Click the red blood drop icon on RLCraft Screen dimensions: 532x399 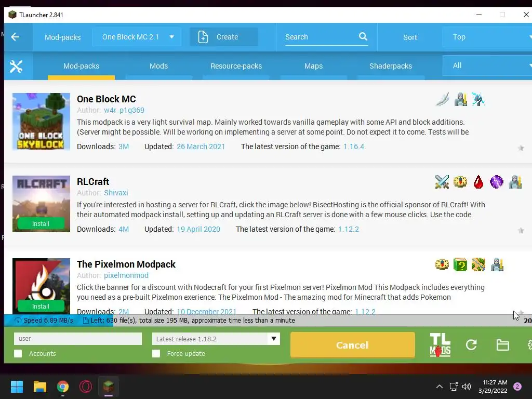coord(478,182)
